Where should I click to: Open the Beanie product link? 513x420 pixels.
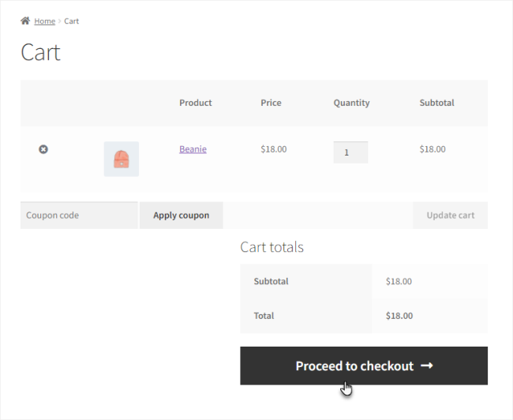(193, 149)
